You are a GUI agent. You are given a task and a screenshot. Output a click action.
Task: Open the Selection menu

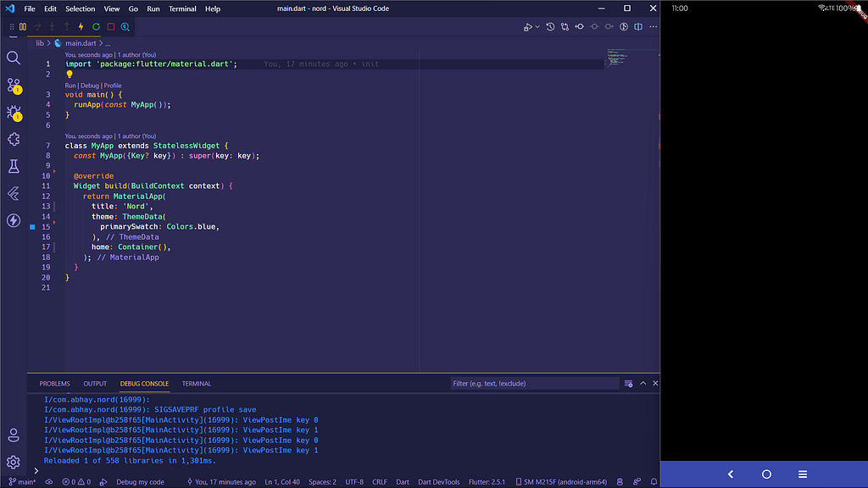(81, 8)
